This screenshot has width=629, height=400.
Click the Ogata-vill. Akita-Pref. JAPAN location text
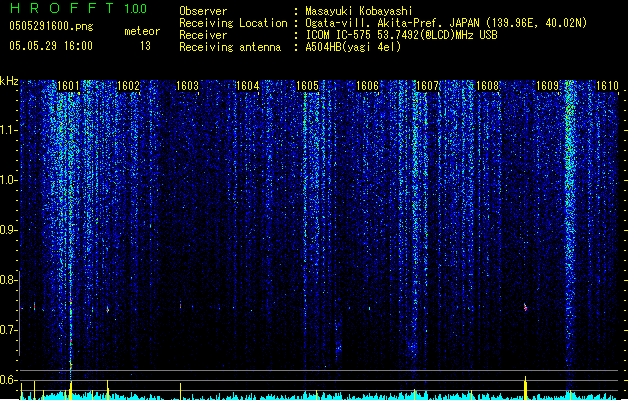pyautogui.click(x=446, y=23)
